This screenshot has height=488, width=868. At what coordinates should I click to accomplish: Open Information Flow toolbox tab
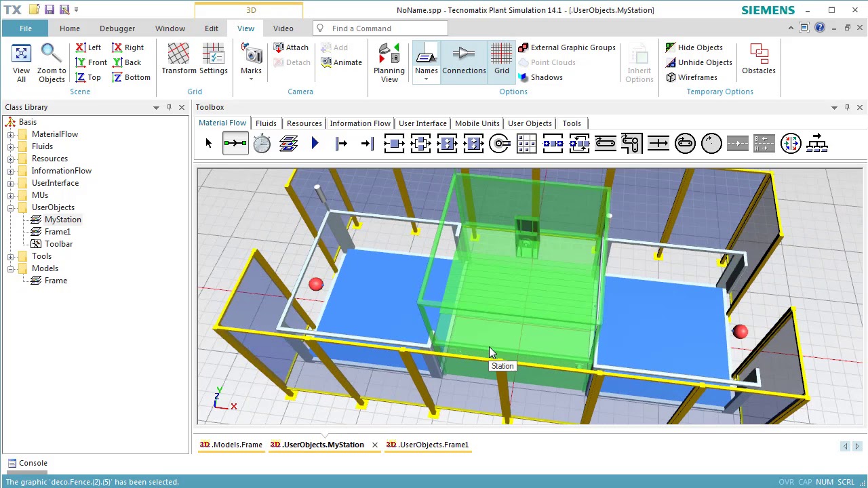pos(360,123)
